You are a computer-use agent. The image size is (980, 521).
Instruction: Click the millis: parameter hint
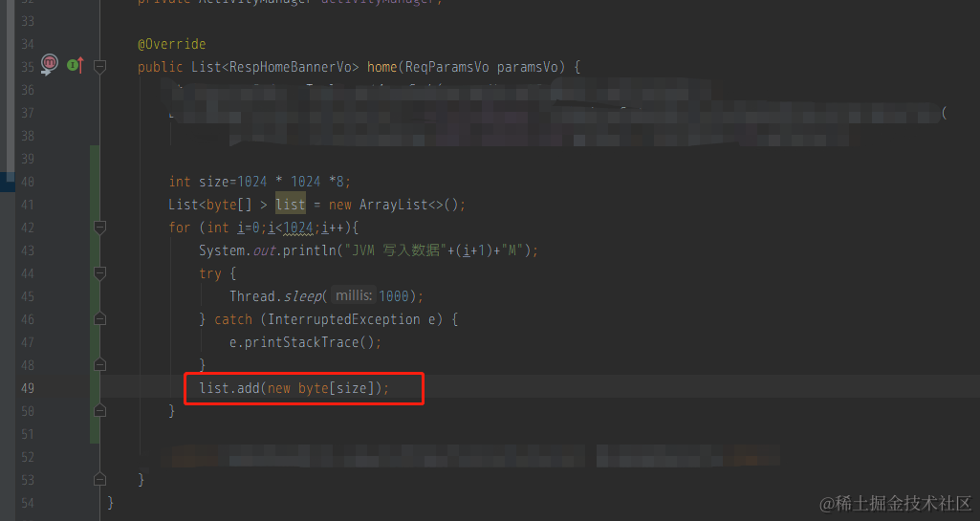354,295
